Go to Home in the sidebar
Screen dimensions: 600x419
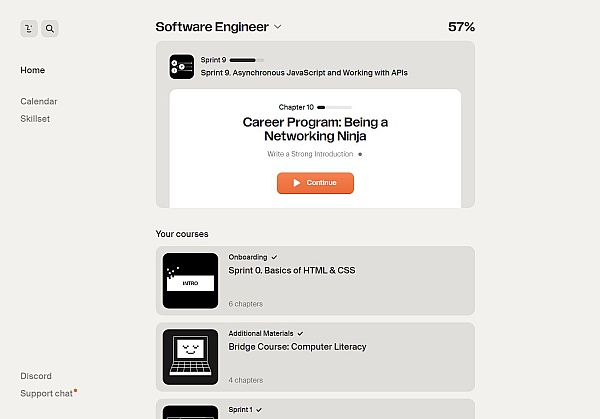point(33,70)
